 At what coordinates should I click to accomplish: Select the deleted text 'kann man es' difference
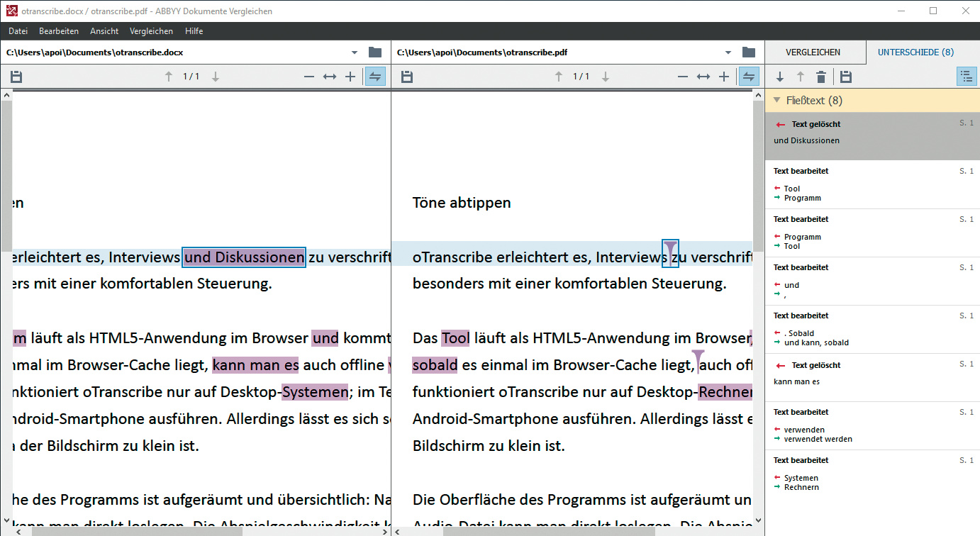point(872,377)
